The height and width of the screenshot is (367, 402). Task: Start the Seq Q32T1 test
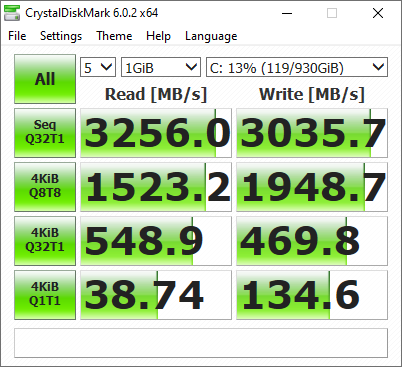[45, 133]
